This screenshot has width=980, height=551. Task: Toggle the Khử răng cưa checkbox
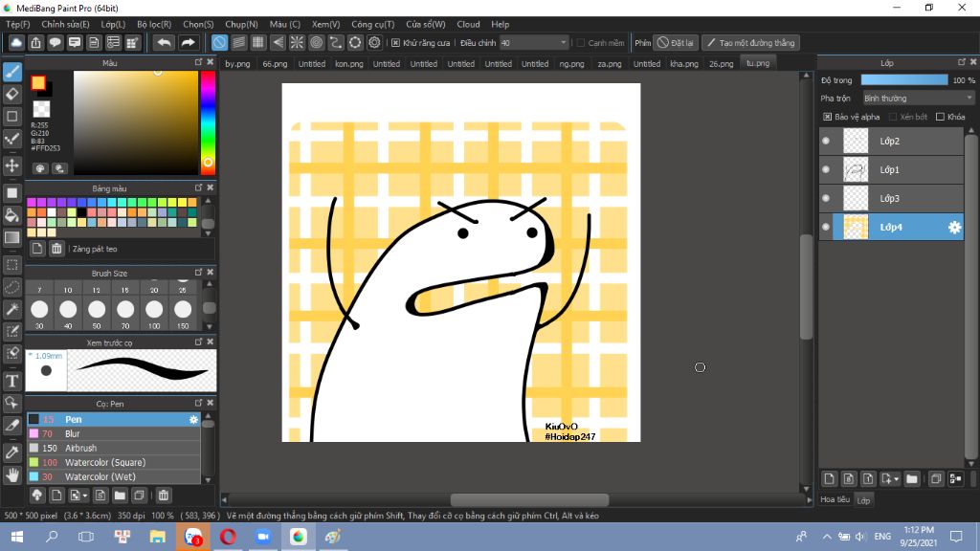[395, 43]
